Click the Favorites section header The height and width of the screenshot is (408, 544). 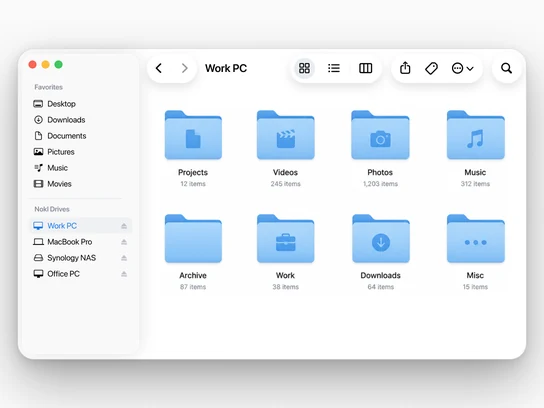(49, 87)
